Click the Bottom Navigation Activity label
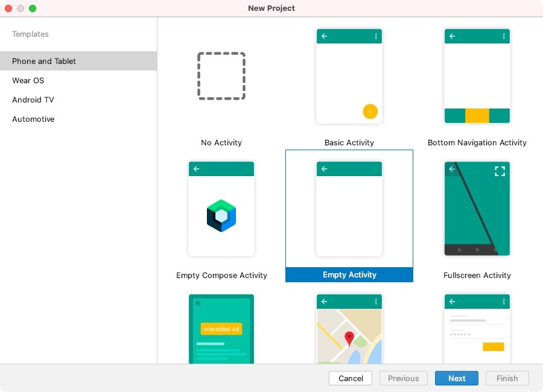 click(477, 143)
